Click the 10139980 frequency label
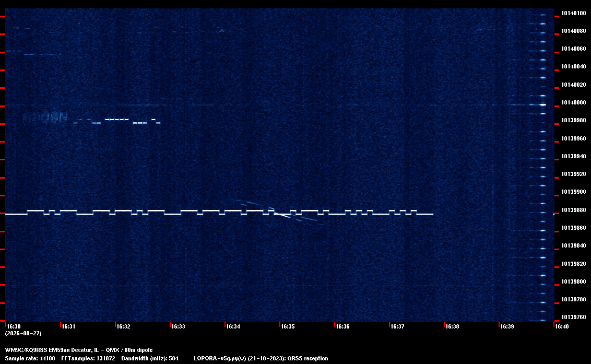Image resolution: width=591 pixels, height=364 pixels. (x=574, y=120)
